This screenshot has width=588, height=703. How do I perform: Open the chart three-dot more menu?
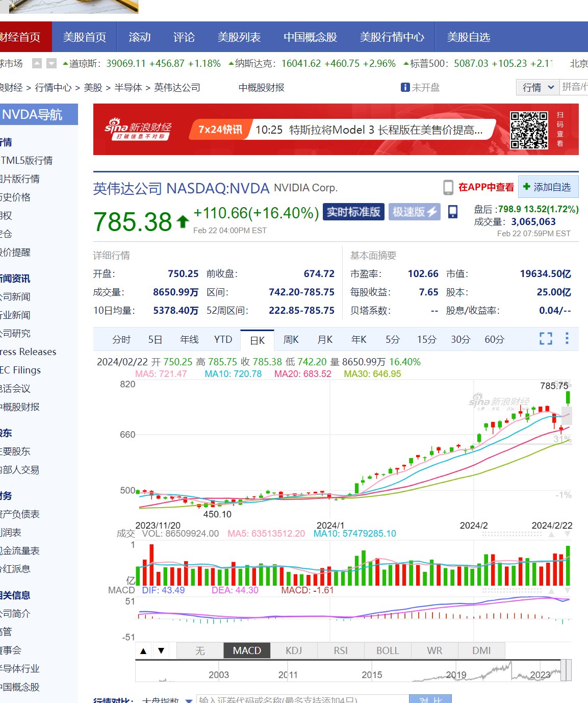tap(567, 338)
